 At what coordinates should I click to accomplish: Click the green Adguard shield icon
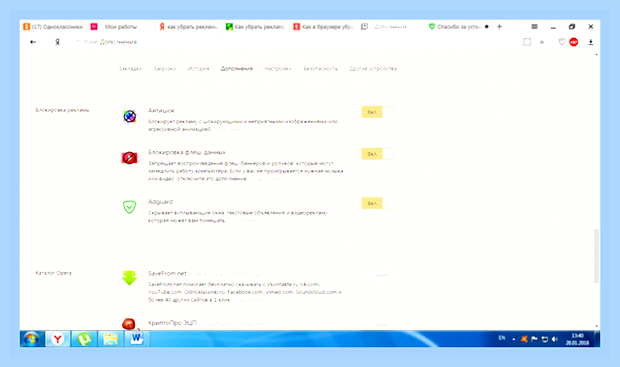point(129,207)
